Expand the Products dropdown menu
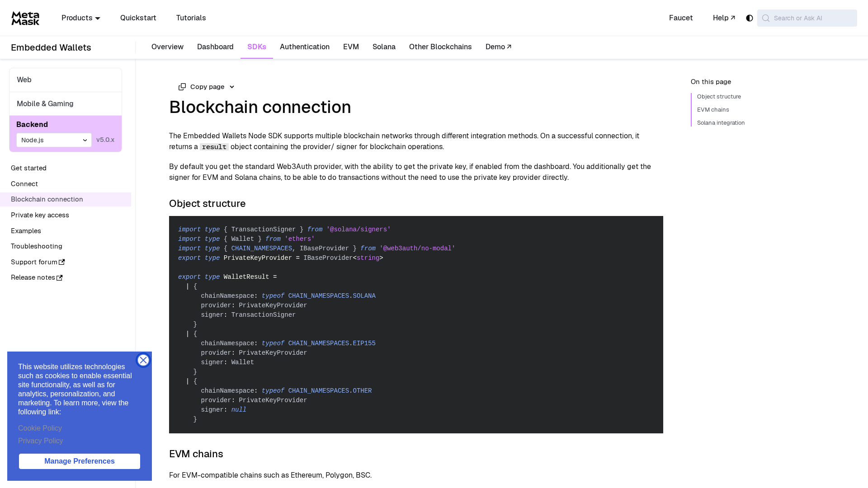 pyautogui.click(x=81, y=18)
